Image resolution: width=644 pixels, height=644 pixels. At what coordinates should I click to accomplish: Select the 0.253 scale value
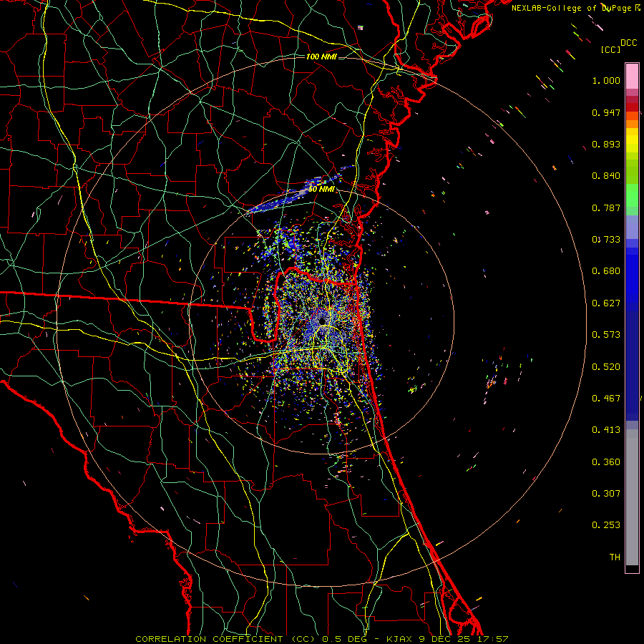(x=606, y=525)
